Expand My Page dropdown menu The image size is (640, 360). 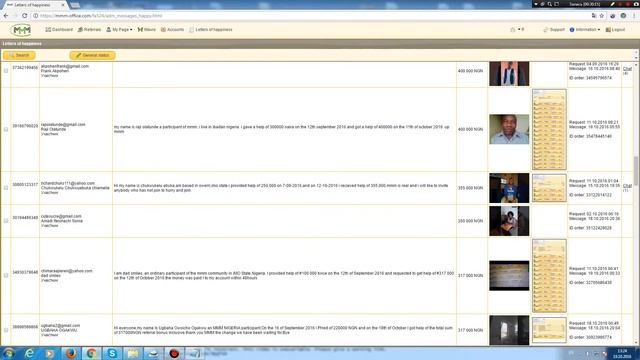(119, 29)
